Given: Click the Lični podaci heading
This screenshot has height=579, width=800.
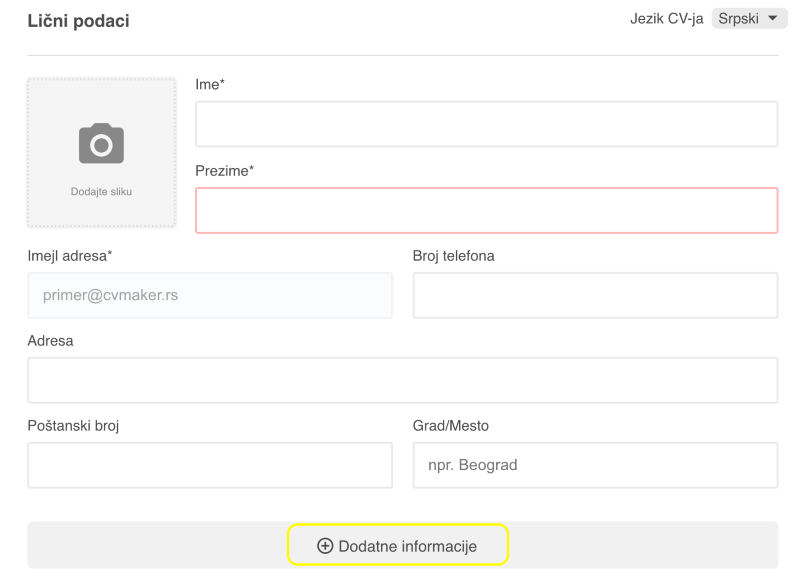Looking at the screenshot, I should 79,21.
